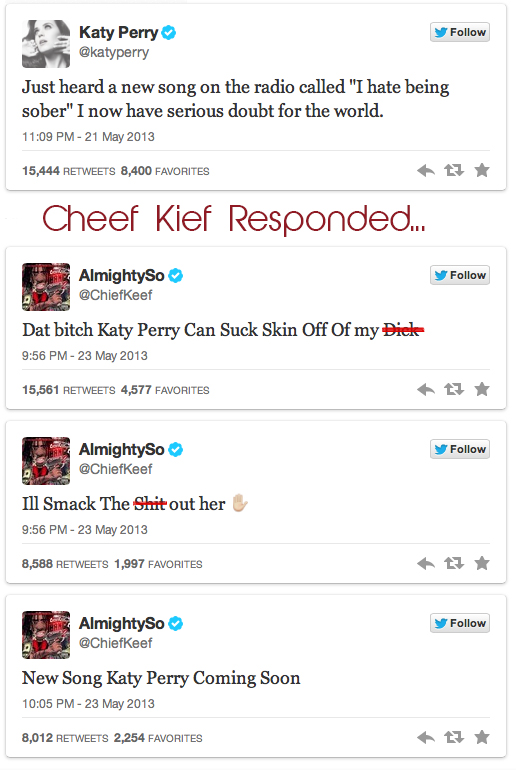
Task: Retweet Katy Perry's sober song tweet
Action: pyautogui.click(x=454, y=171)
